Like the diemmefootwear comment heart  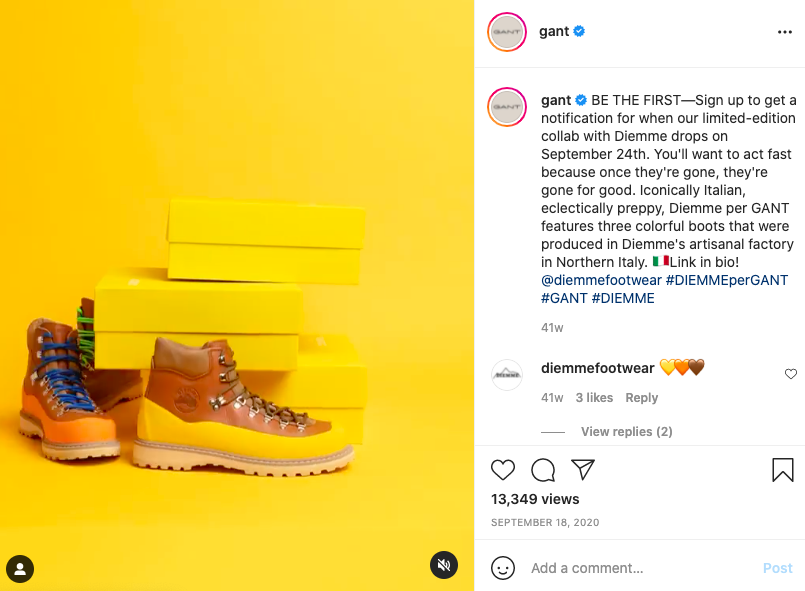tap(791, 374)
